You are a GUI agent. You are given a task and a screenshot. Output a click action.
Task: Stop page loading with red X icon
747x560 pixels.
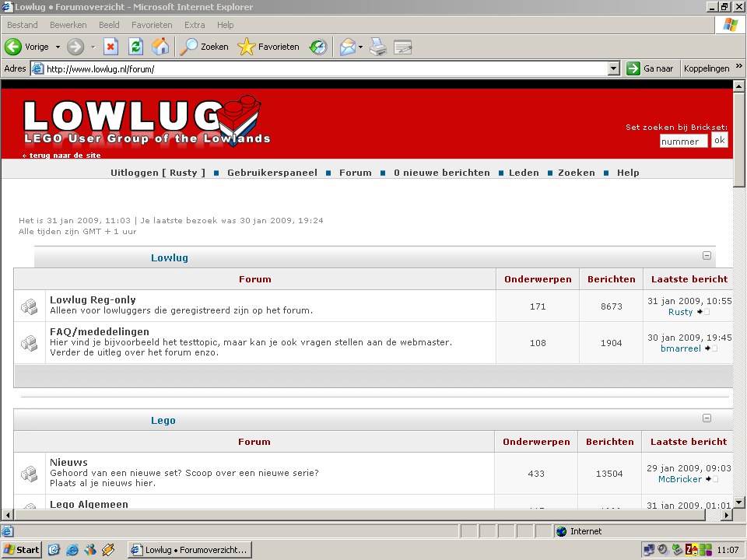tap(110, 47)
